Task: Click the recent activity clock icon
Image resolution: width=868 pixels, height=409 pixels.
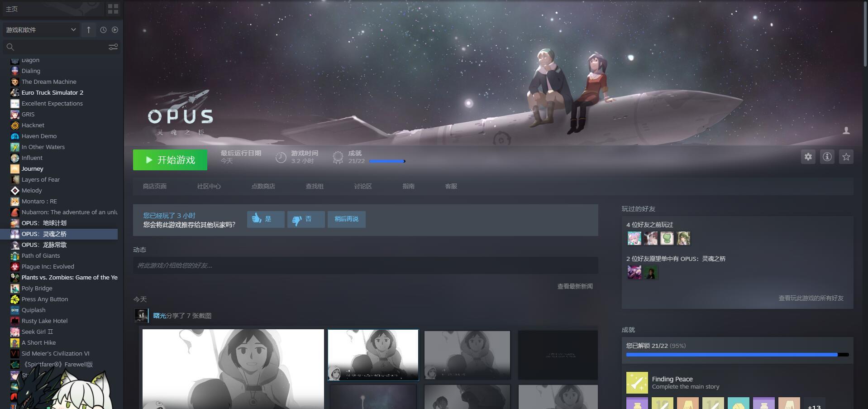Action: click(x=103, y=30)
